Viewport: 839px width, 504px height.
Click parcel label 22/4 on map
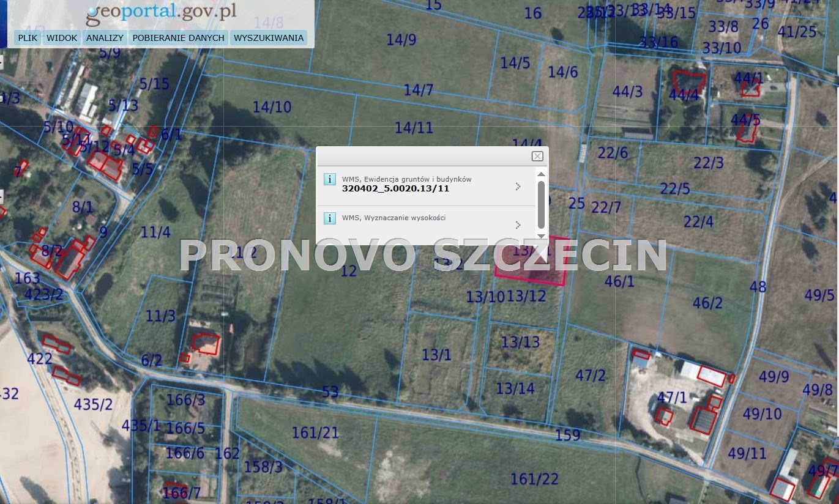(x=698, y=221)
